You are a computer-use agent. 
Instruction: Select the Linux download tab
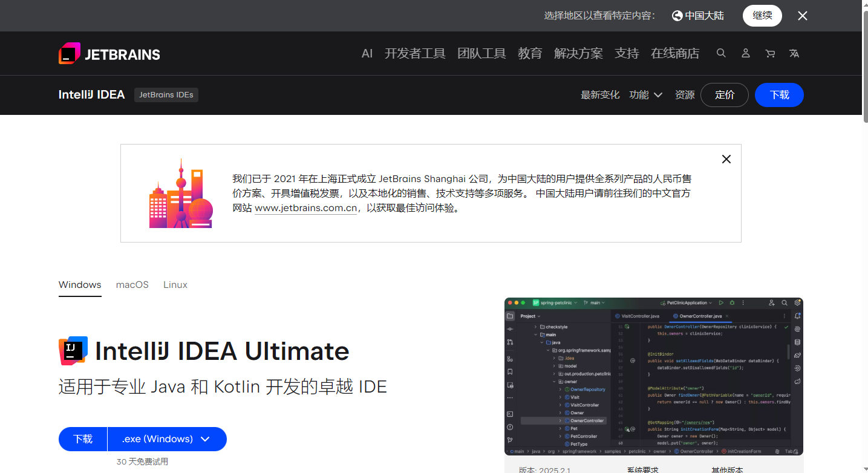pos(175,284)
